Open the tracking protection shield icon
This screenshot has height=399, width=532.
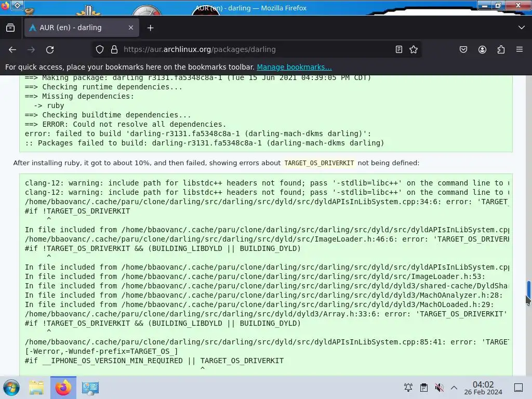pyautogui.click(x=99, y=49)
